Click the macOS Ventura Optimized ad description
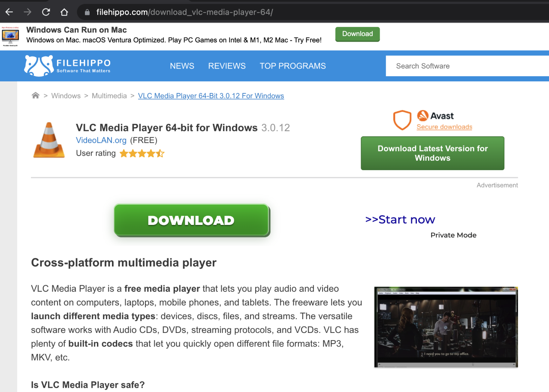Image resolution: width=549 pixels, height=392 pixels. point(174,40)
